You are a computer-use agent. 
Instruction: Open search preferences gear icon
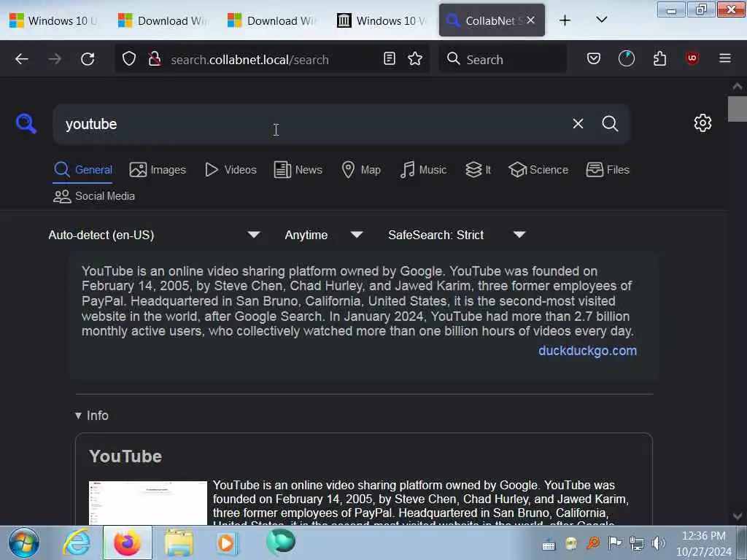[x=703, y=123]
